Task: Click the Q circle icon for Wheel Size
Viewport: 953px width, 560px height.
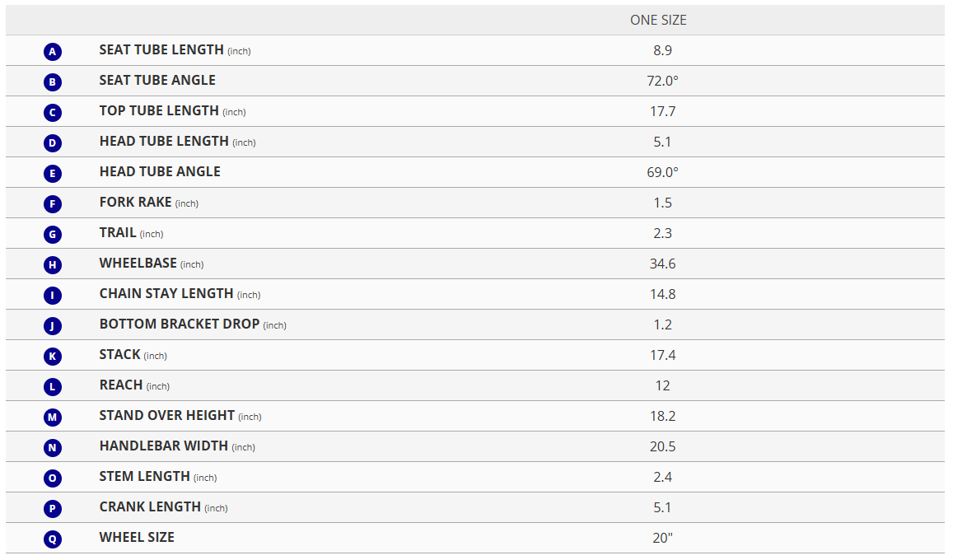Action: (x=53, y=539)
